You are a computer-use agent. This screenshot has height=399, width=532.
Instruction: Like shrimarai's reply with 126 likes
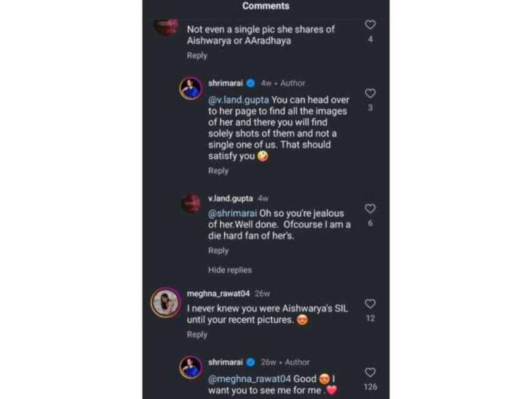370,372
